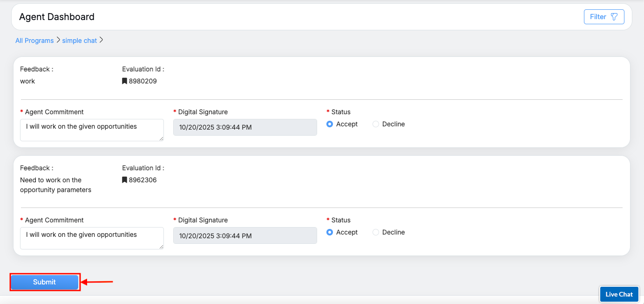644x304 pixels.
Task: Select Decline for evaluation 8962306
Action: tap(376, 232)
